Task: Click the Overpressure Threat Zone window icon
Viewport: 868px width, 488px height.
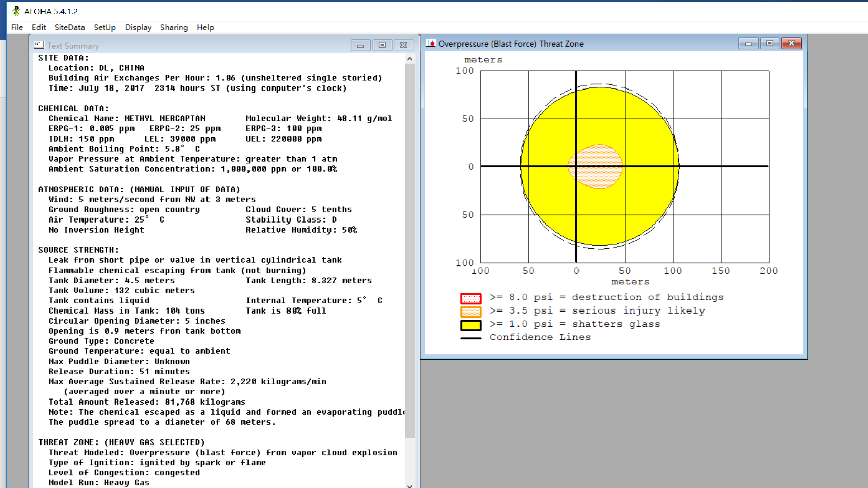Action: coord(431,43)
